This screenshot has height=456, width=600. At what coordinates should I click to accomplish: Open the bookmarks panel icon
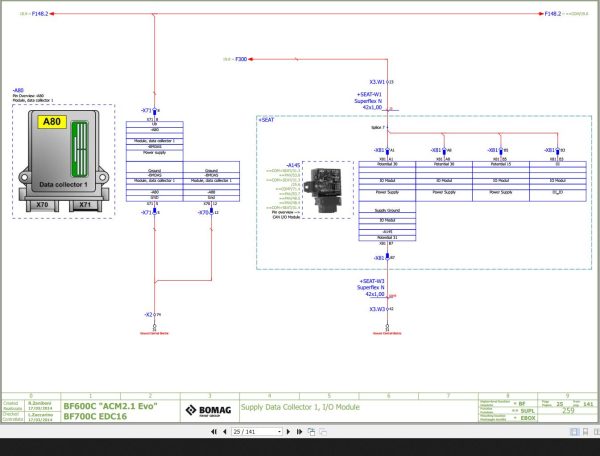(x=585, y=432)
